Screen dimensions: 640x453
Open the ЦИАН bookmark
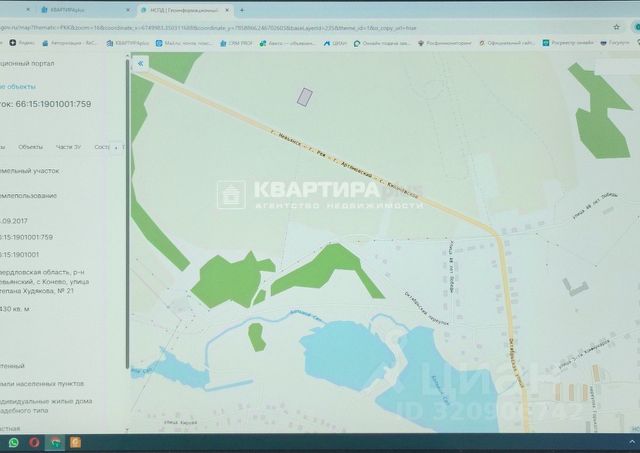point(335,43)
